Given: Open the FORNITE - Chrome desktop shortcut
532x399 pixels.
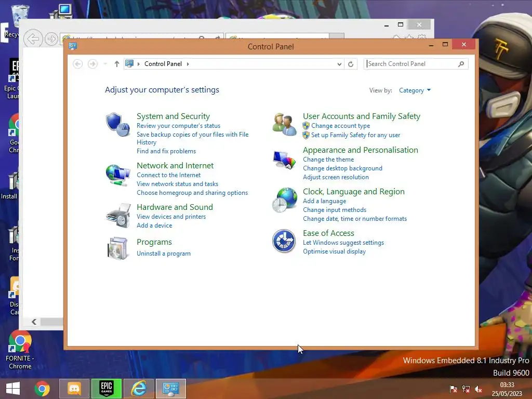Looking at the screenshot, I should (20, 350).
